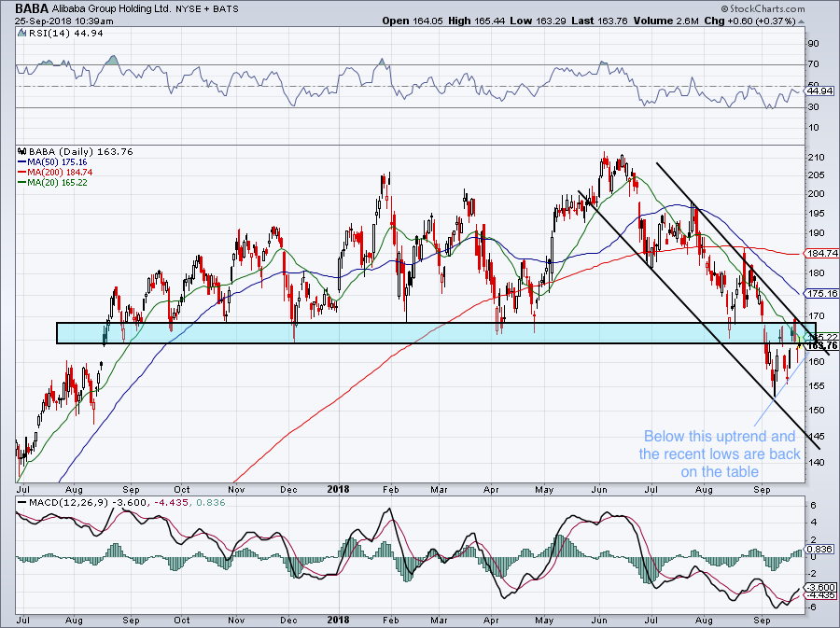
Task: Click the 70 overbought level on RSI axis
Action: coord(813,64)
